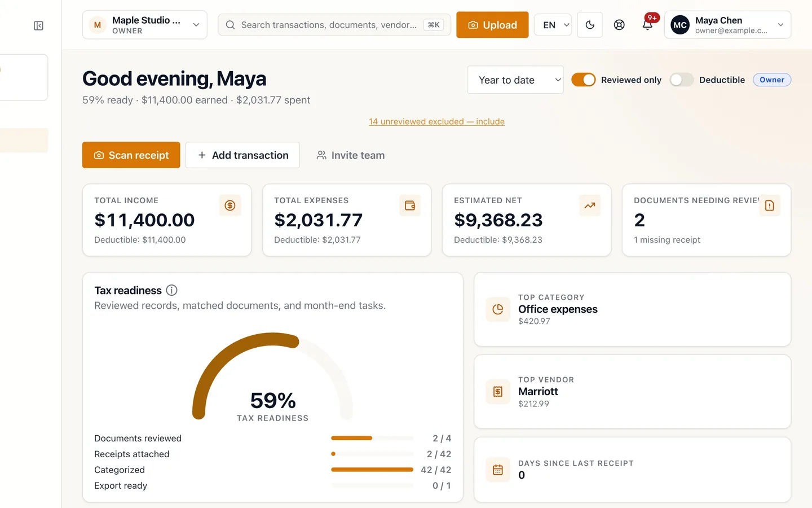
Task: Click the $2,031.77 total expenses amount
Action: pos(319,220)
